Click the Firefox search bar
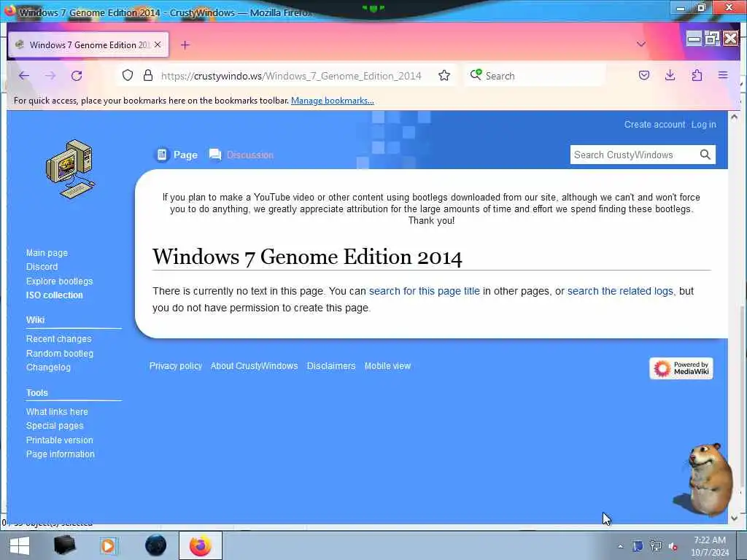The width and height of the screenshot is (747, 560). click(x=534, y=76)
